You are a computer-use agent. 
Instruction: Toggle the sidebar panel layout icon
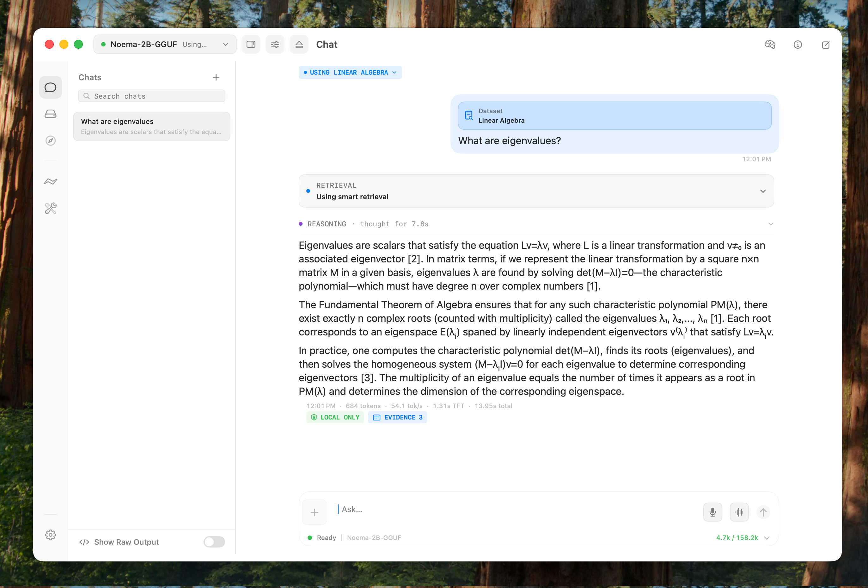[x=251, y=45]
